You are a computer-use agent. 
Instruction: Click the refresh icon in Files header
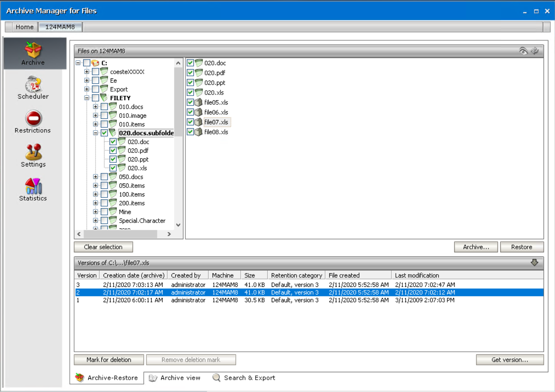(534, 51)
